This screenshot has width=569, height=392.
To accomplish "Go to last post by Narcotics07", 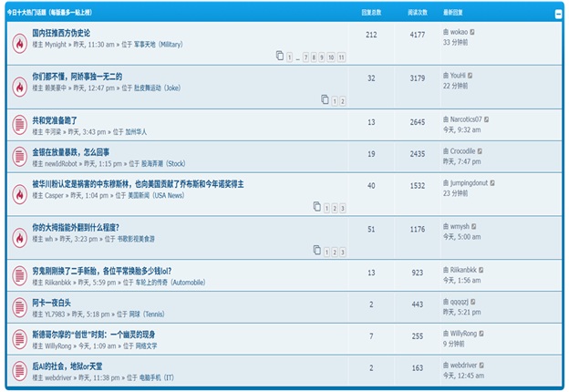I will [x=488, y=119].
